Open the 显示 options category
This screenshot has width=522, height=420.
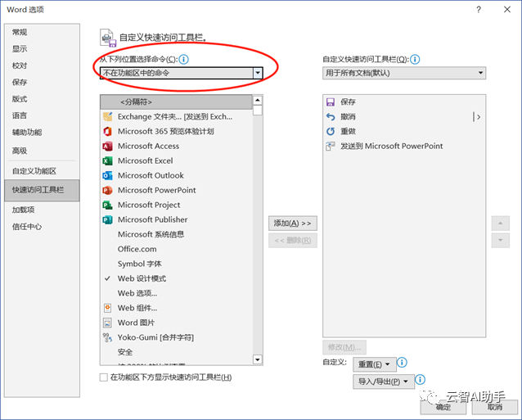(42, 49)
